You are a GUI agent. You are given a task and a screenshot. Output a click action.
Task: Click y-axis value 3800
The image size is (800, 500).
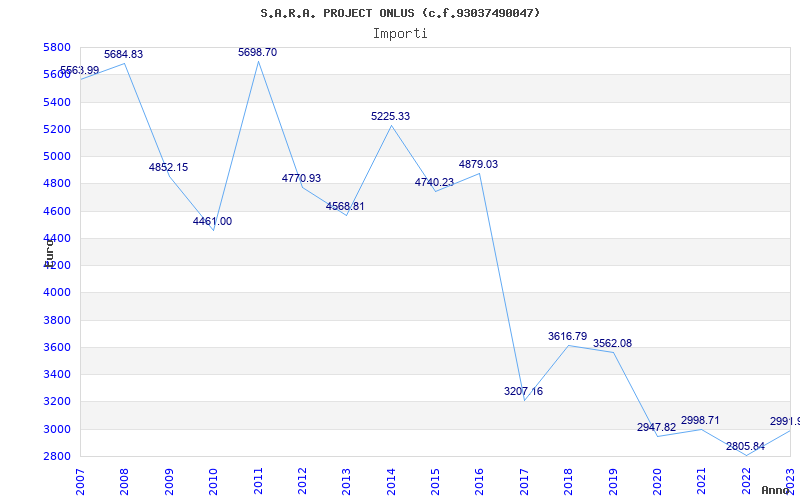(x=58, y=320)
